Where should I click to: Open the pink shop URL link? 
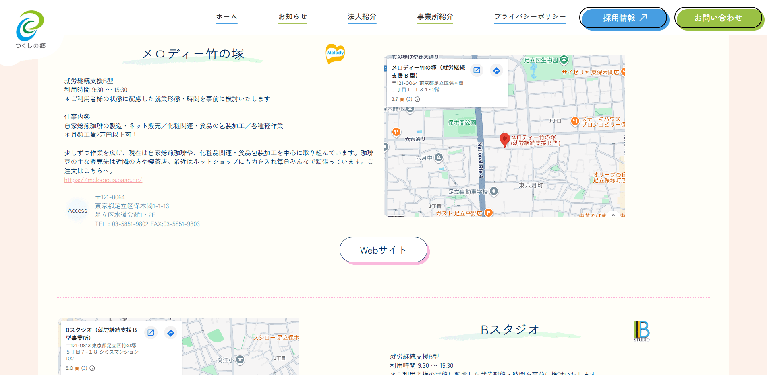pos(103,180)
